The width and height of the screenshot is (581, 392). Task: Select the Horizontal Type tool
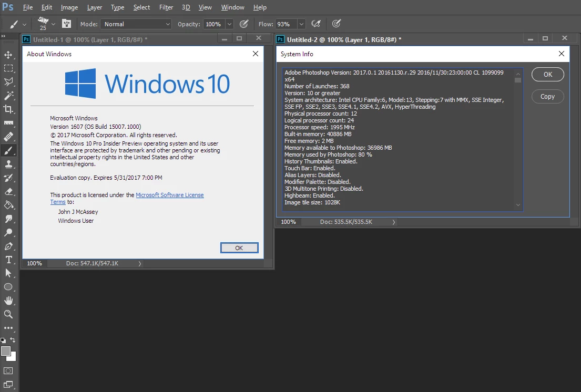point(8,260)
